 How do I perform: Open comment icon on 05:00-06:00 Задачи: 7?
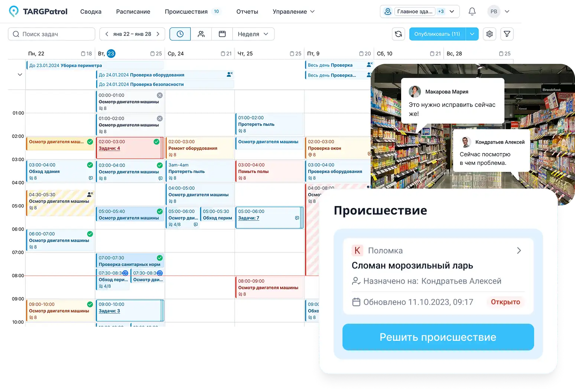(297, 218)
